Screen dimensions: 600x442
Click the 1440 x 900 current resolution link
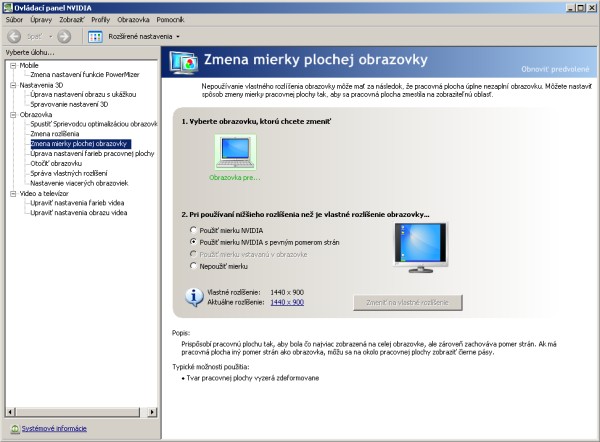287,301
